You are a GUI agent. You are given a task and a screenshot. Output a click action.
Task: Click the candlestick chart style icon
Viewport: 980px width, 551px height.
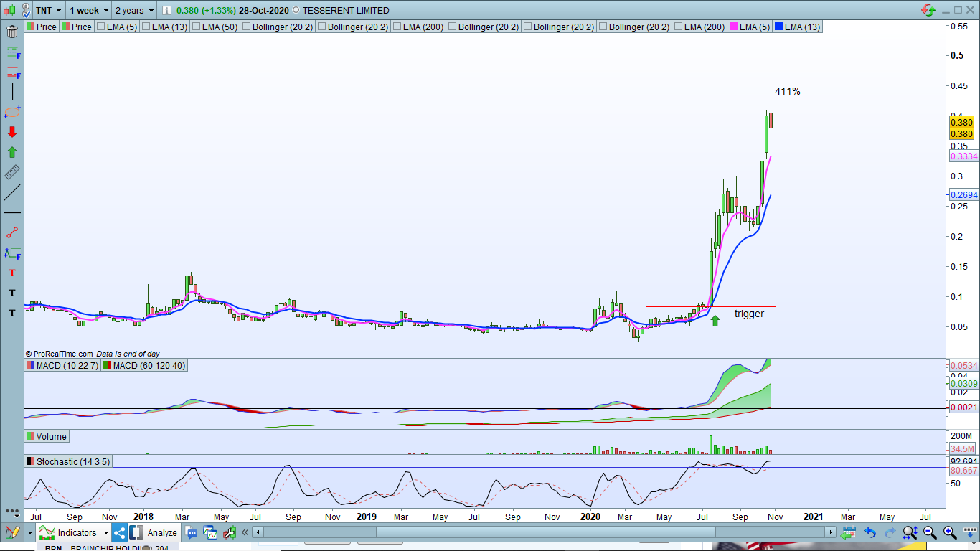pyautogui.click(x=9, y=10)
